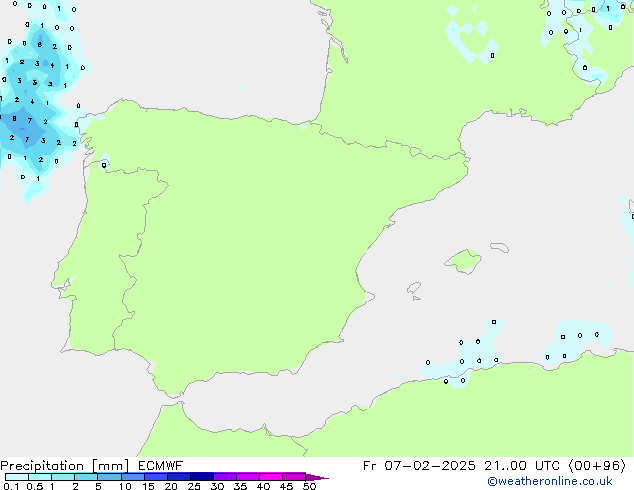Click the legend value "15"
This screenshot has width=634, height=490.
148,486
